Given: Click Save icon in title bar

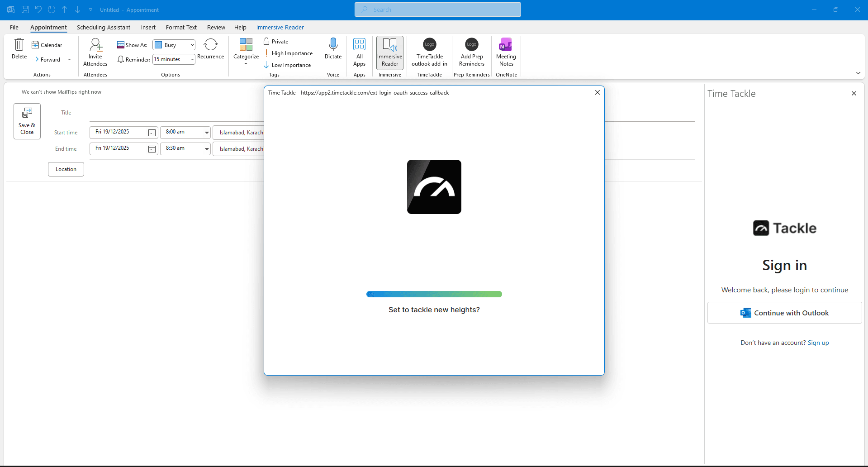Looking at the screenshot, I should [x=25, y=10].
